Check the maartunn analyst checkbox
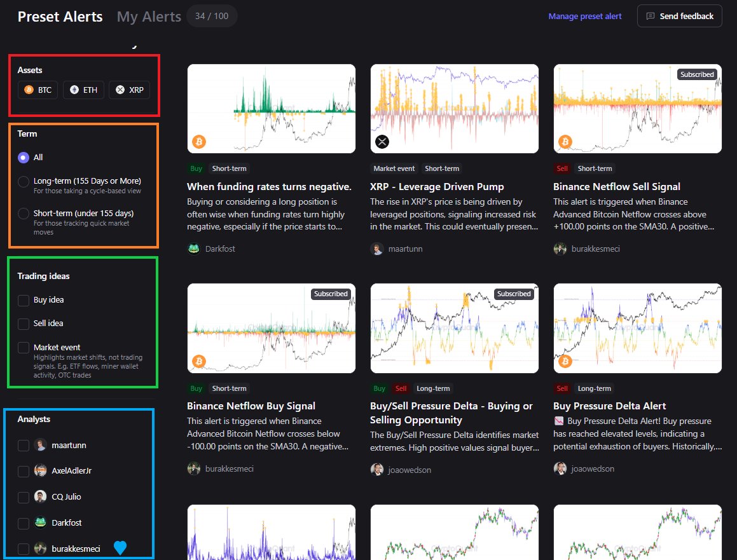 coord(24,446)
